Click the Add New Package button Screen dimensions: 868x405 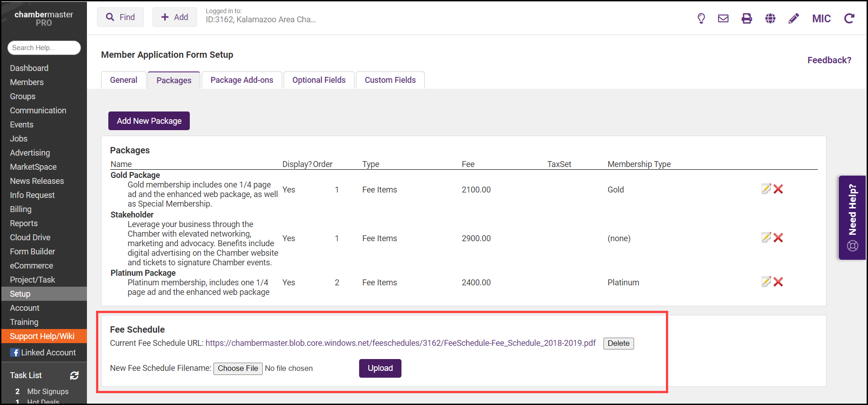pyautogui.click(x=149, y=121)
